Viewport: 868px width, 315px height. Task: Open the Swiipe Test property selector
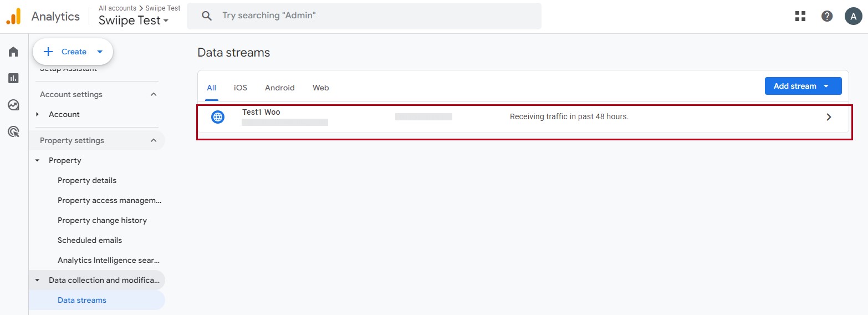[133, 21]
